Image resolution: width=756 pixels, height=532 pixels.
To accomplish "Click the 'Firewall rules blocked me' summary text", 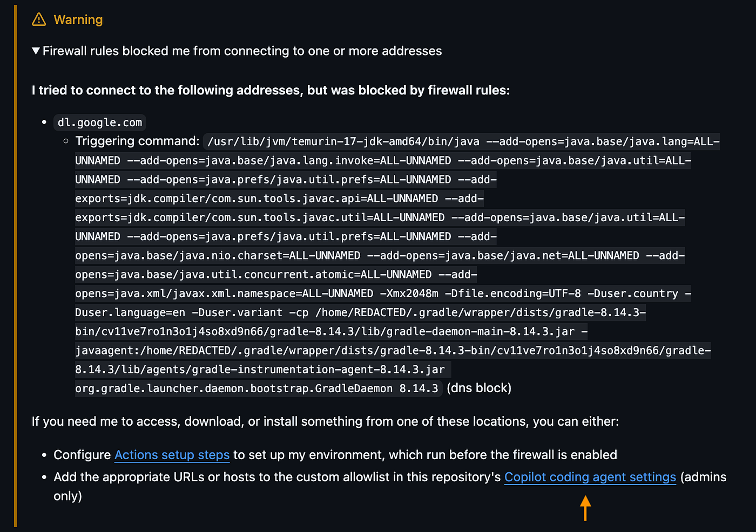I will coord(242,51).
